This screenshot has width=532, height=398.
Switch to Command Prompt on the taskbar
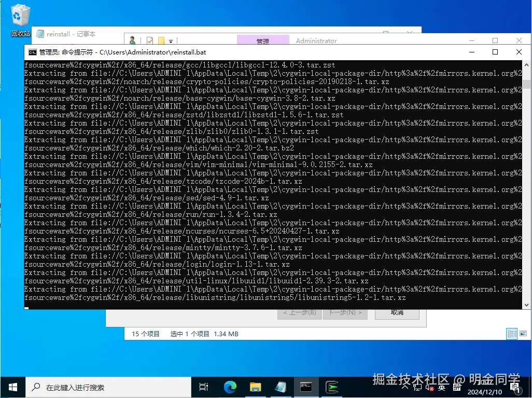pyautogui.click(x=306, y=387)
